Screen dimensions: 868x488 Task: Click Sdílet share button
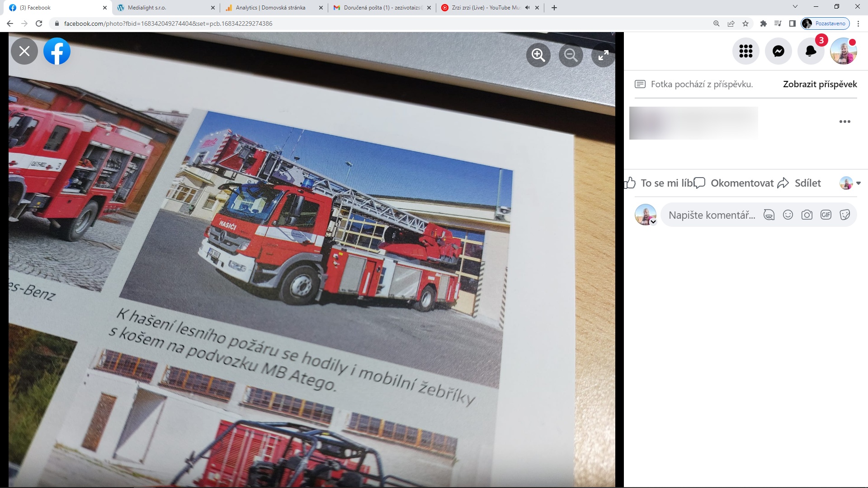click(799, 183)
